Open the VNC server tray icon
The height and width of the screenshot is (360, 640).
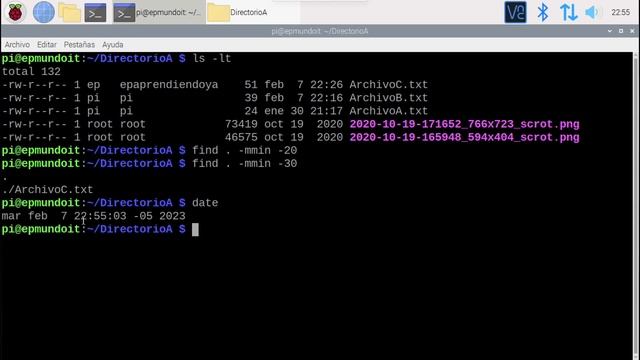click(x=515, y=12)
